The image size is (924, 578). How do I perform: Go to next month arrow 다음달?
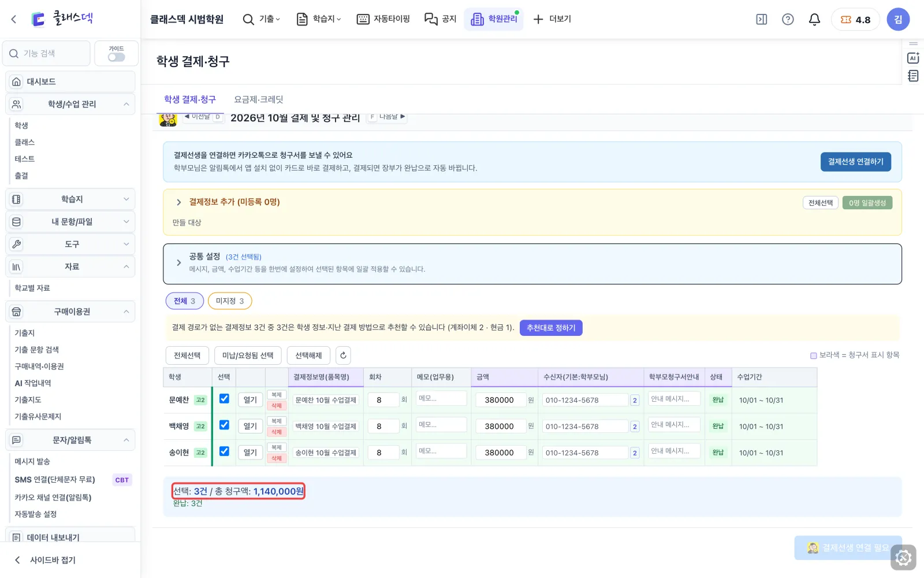pyautogui.click(x=387, y=117)
